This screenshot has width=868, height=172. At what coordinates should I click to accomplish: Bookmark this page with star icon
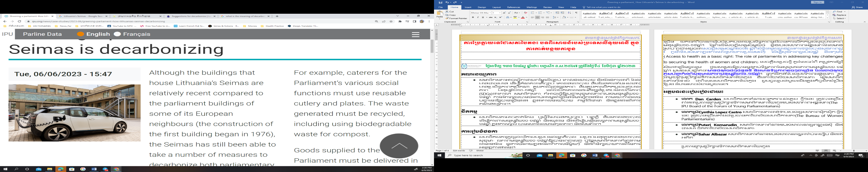point(391,21)
